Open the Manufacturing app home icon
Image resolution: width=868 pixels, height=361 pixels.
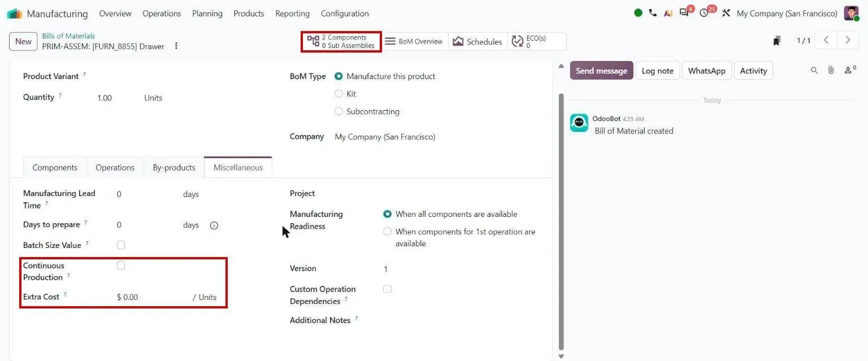15,14
